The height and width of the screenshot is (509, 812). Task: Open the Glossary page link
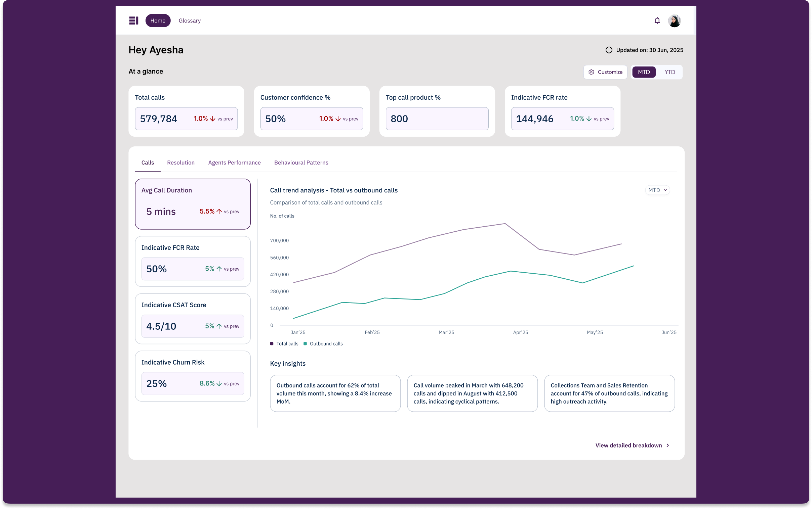pyautogui.click(x=189, y=20)
